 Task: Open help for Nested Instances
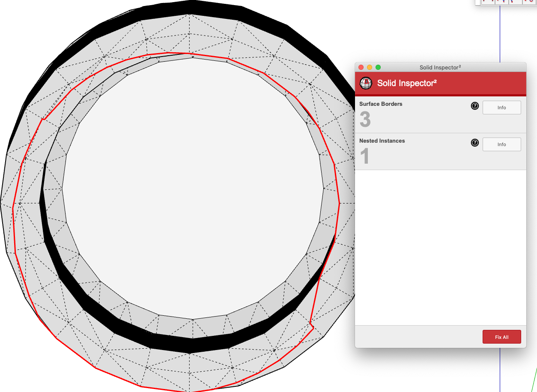[474, 143]
